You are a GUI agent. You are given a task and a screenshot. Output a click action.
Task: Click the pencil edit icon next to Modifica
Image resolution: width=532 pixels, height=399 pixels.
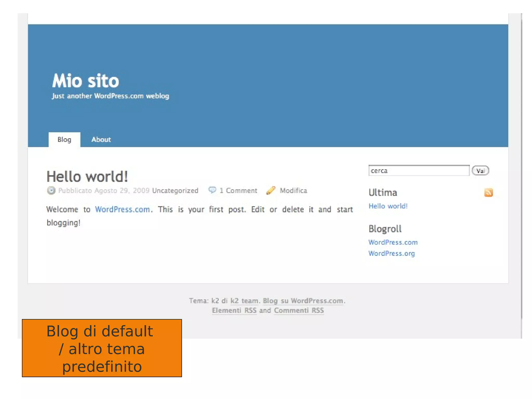[271, 190]
